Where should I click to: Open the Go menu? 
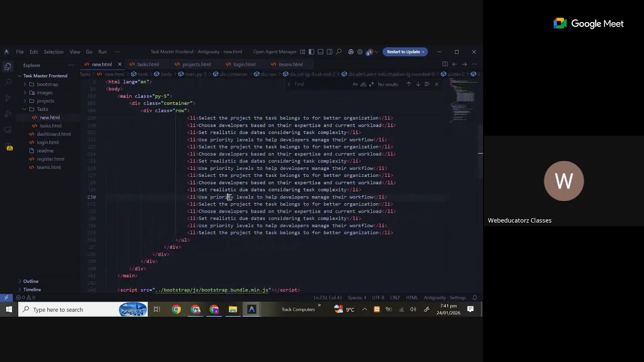(x=89, y=52)
